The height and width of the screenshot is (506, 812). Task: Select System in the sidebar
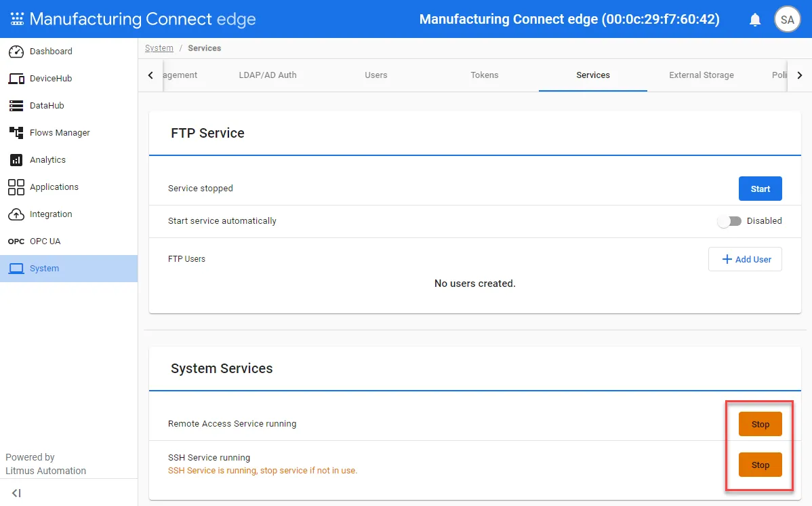[x=69, y=269]
